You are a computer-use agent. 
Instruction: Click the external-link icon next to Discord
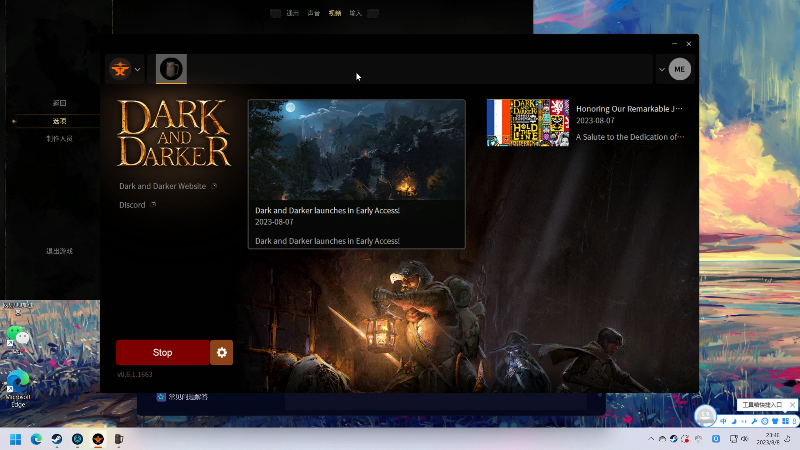pos(153,205)
